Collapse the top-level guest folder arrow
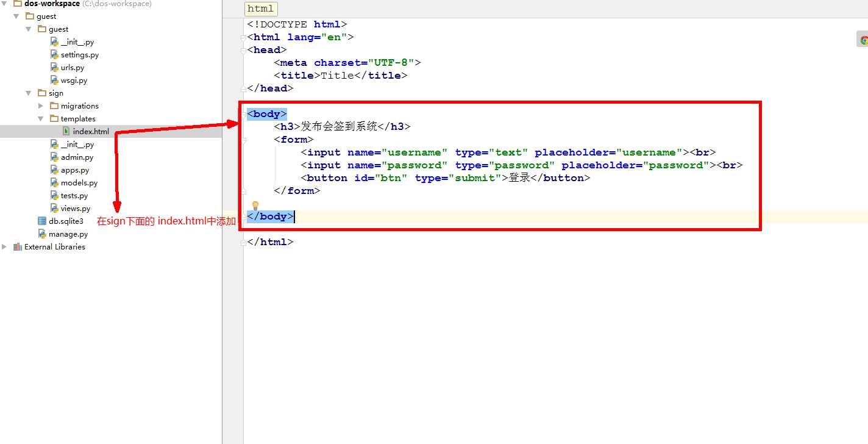 pos(16,16)
